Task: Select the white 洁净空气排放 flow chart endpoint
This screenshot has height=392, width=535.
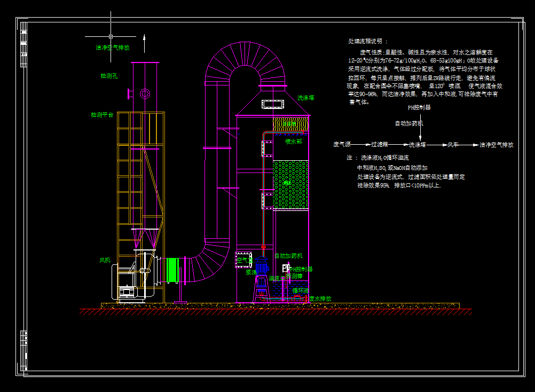Action: pos(497,145)
